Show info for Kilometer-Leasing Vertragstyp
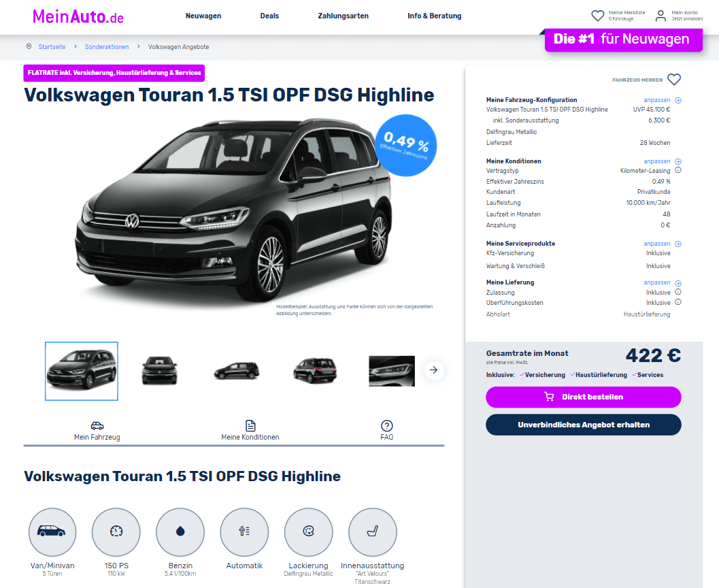The height and width of the screenshot is (588, 719). (x=678, y=170)
